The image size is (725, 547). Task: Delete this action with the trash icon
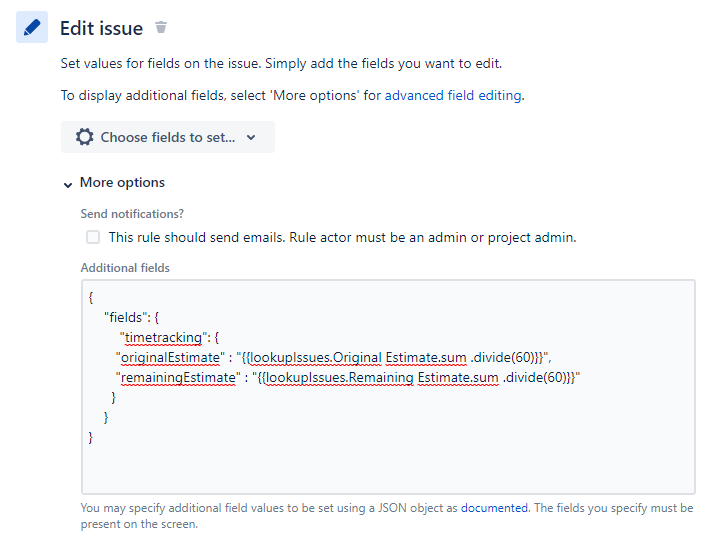click(160, 27)
